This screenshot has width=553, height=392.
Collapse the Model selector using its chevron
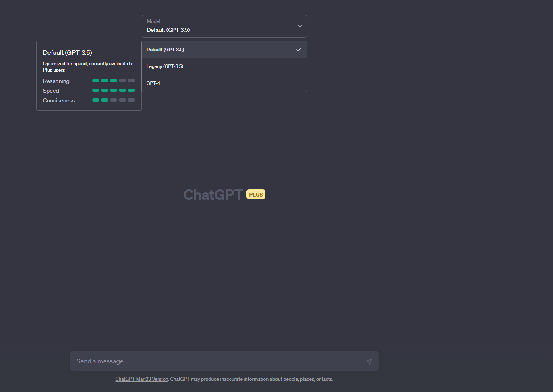click(x=300, y=26)
